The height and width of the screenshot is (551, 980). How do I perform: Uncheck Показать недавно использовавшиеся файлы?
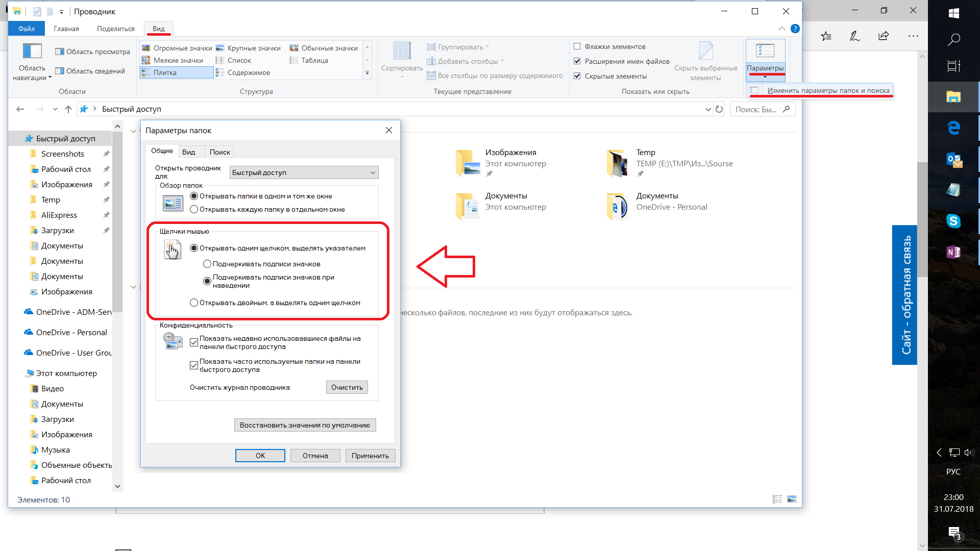(x=194, y=342)
